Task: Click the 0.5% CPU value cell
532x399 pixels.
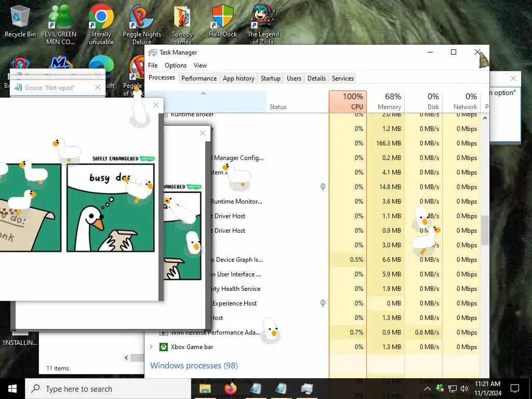Action: click(x=348, y=260)
